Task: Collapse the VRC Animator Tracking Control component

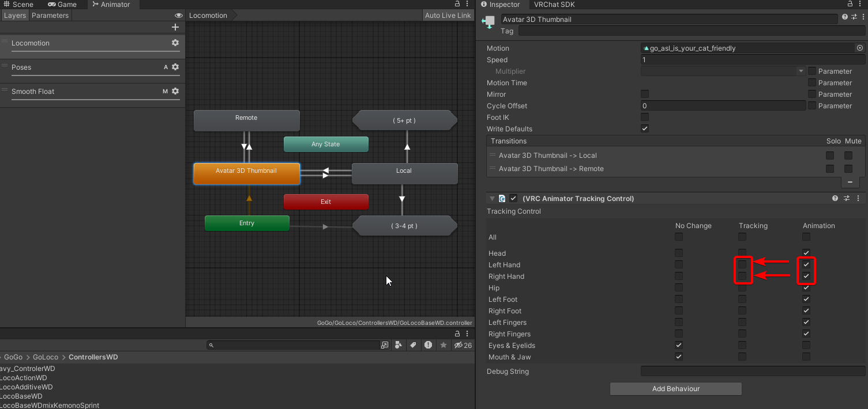Action: 492,198
